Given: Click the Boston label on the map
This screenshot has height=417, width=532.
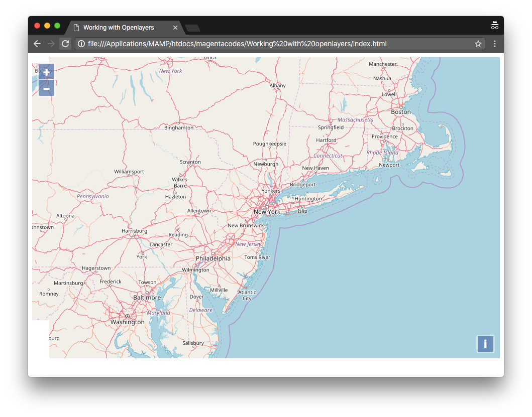Looking at the screenshot, I should tap(400, 112).
